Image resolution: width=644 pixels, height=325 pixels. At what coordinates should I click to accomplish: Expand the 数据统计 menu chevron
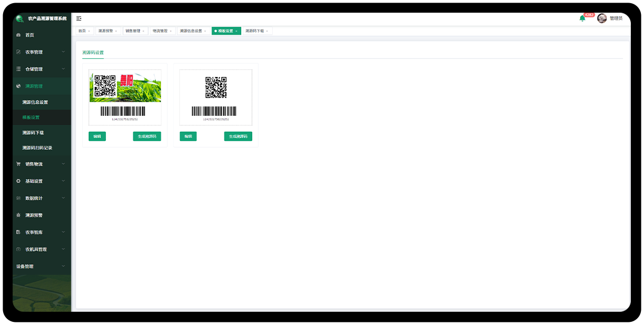pos(63,198)
